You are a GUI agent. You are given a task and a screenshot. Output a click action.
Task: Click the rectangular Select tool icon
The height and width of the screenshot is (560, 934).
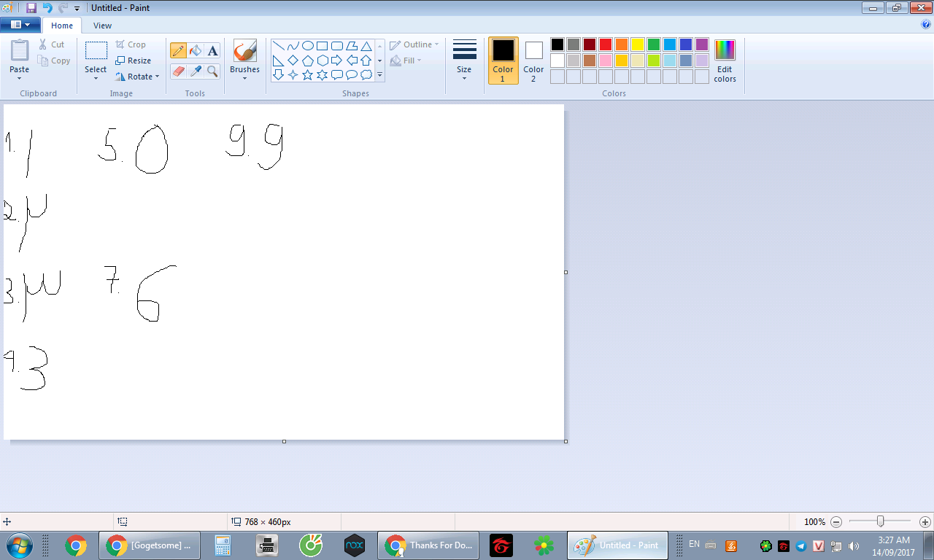click(x=96, y=50)
